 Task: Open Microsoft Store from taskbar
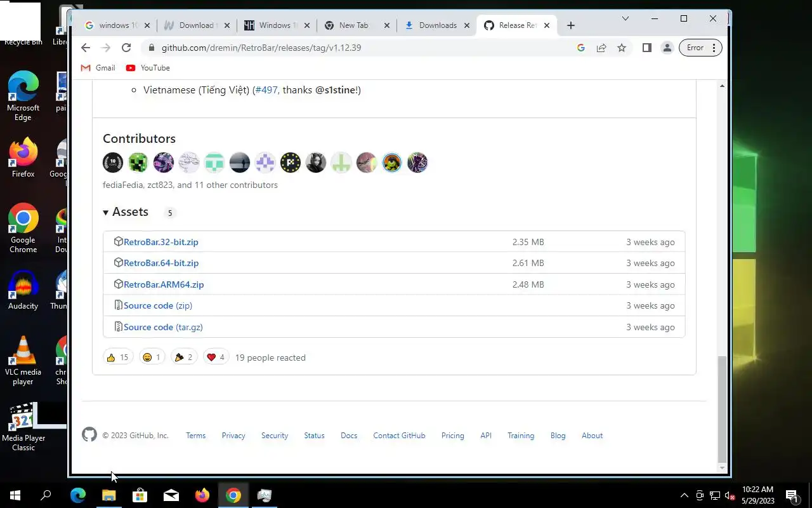[140, 495]
